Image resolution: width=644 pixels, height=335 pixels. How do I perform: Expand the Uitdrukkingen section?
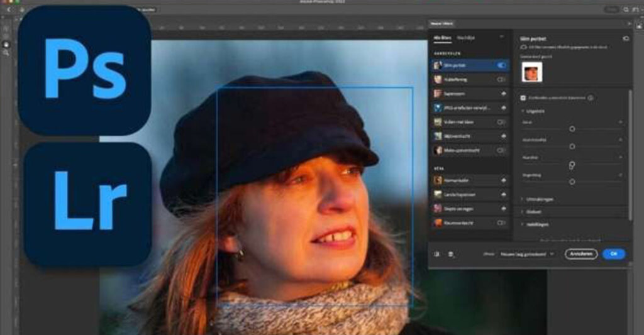point(523,199)
